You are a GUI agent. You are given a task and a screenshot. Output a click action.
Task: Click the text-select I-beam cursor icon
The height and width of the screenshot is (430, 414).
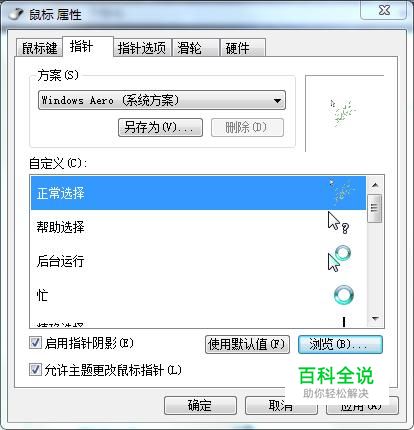click(x=344, y=321)
